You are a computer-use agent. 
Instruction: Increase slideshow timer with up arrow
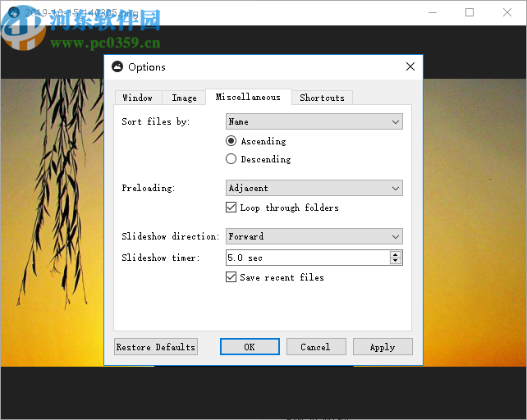point(396,254)
